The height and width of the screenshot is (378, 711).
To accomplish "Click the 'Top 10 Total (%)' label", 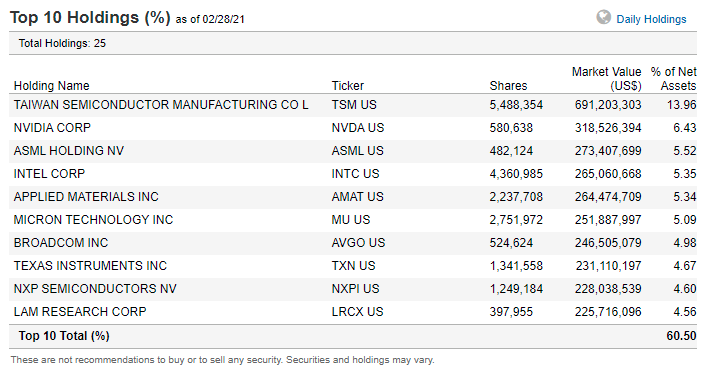I will [x=64, y=336].
